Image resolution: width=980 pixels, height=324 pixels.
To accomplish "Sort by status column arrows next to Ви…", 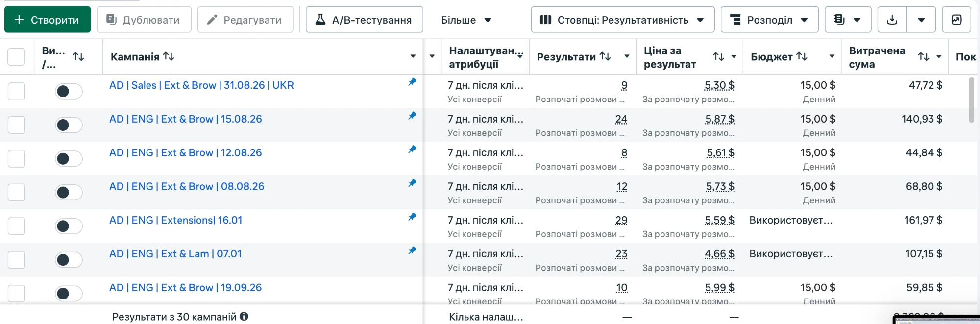I will 78,57.
